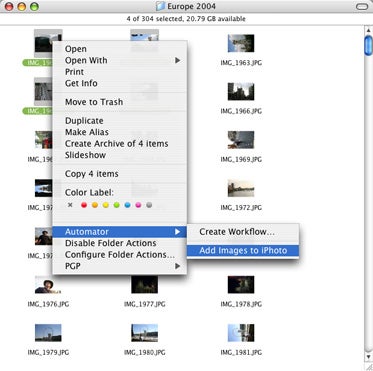Clear color label with the X icon
This screenshot has height=371, width=373.
[x=70, y=205]
